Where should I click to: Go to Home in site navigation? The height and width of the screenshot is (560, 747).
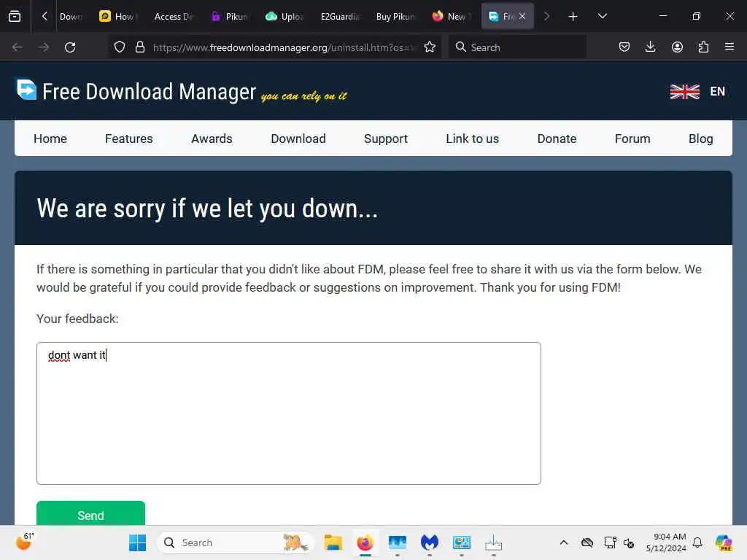50,139
